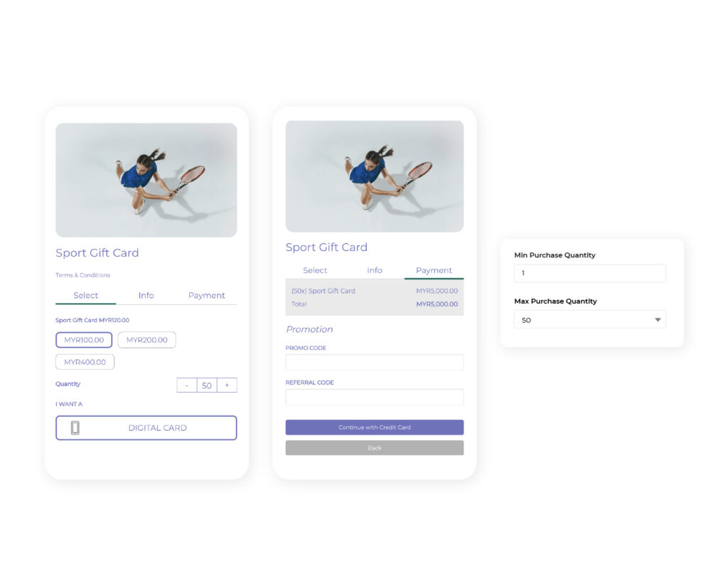Screen dimensions: 728x586
Task: Open the Info tab on the payment screen
Action: 375,270
